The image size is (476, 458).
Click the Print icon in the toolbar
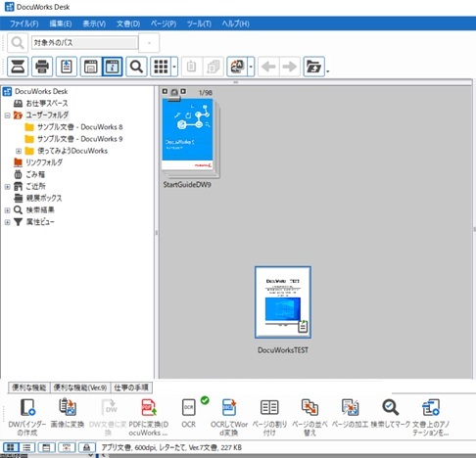[x=42, y=67]
